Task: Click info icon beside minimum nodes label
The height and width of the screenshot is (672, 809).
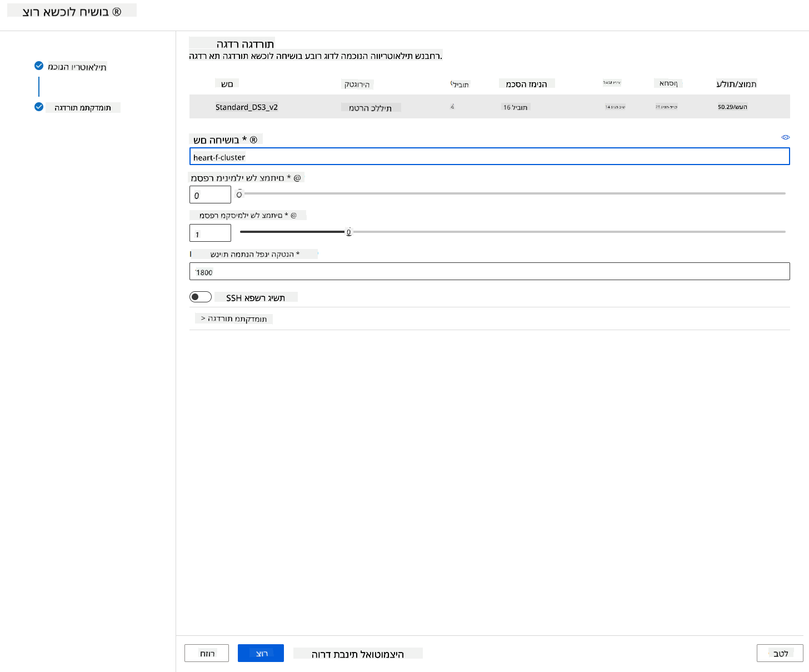Action: tap(297, 178)
